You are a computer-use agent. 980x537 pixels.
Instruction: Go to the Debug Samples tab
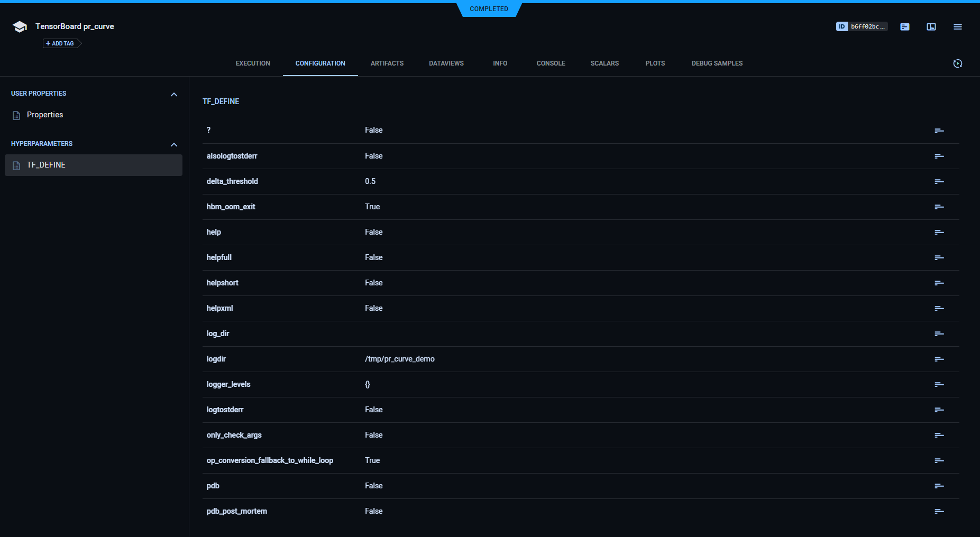[717, 63]
